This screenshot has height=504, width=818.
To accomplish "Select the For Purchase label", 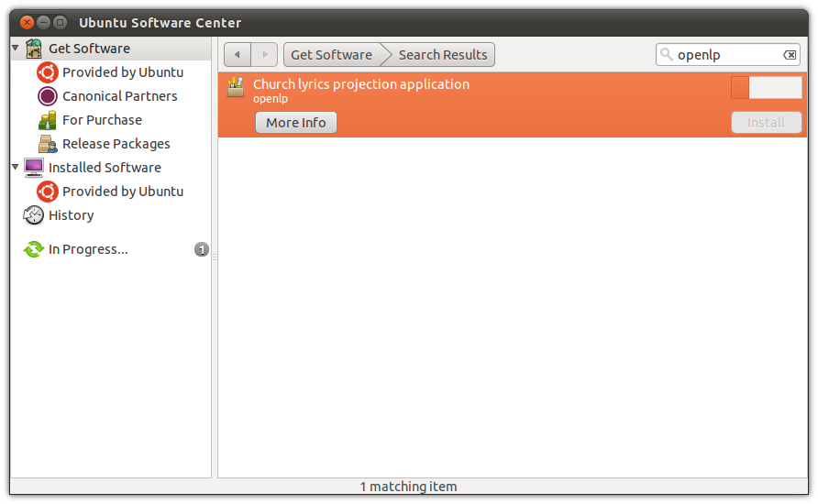I will click(x=103, y=120).
